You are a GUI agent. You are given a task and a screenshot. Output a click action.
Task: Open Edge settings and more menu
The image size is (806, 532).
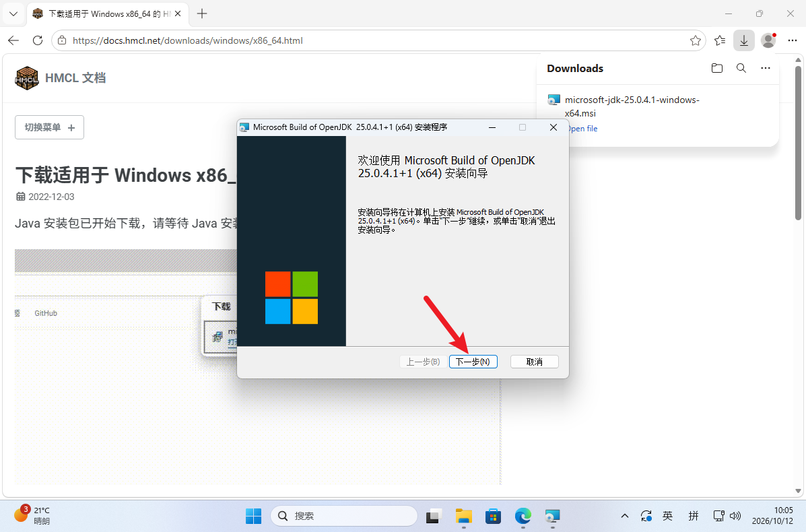792,40
